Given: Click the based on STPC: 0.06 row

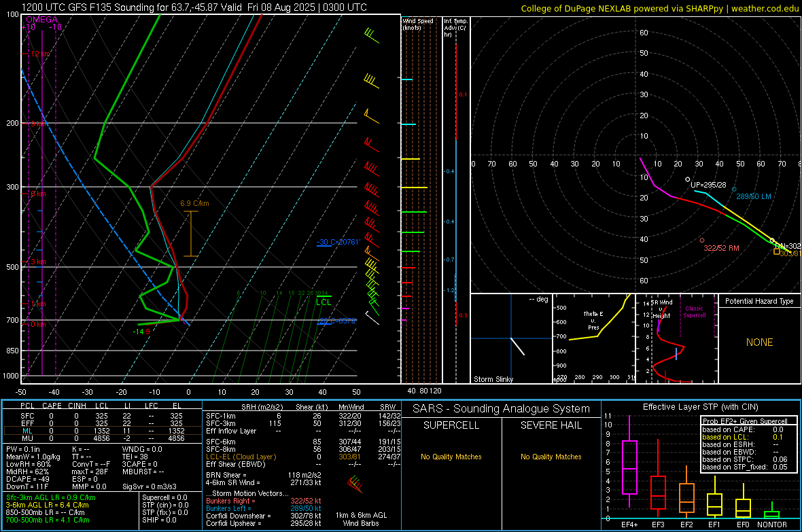Looking at the screenshot, I should pyautogui.click(x=745, y=459).
